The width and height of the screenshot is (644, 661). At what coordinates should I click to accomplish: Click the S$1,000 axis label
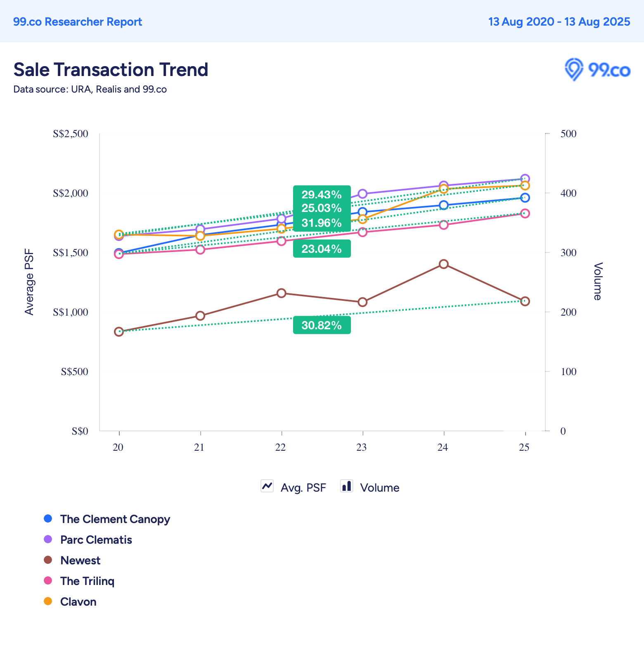[71, 312]
